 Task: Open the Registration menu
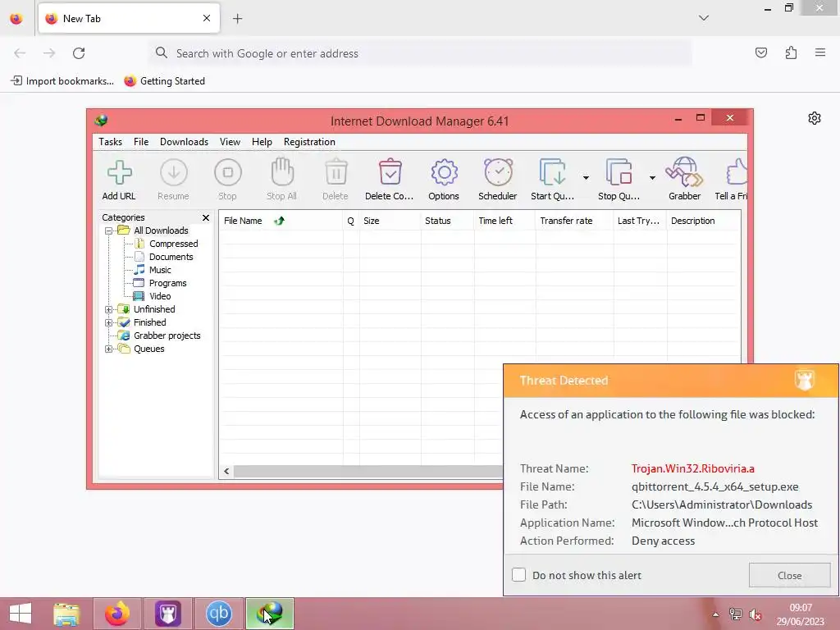309,142
